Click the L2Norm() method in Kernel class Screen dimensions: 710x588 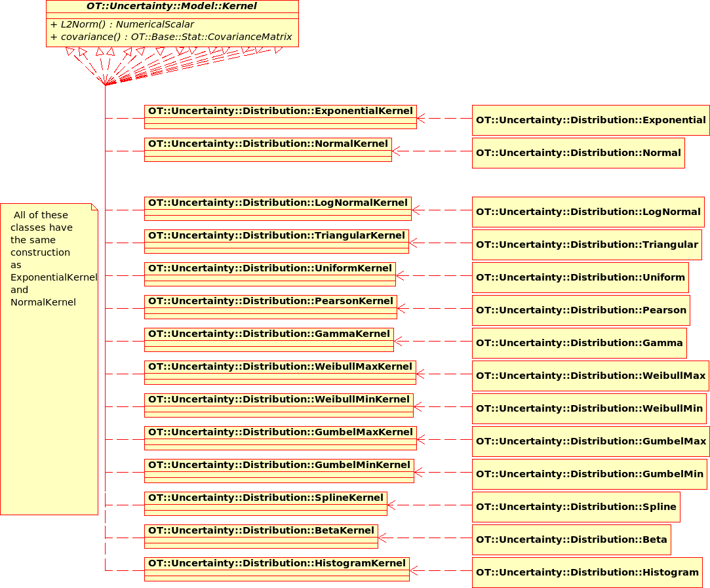pos(122,24)
